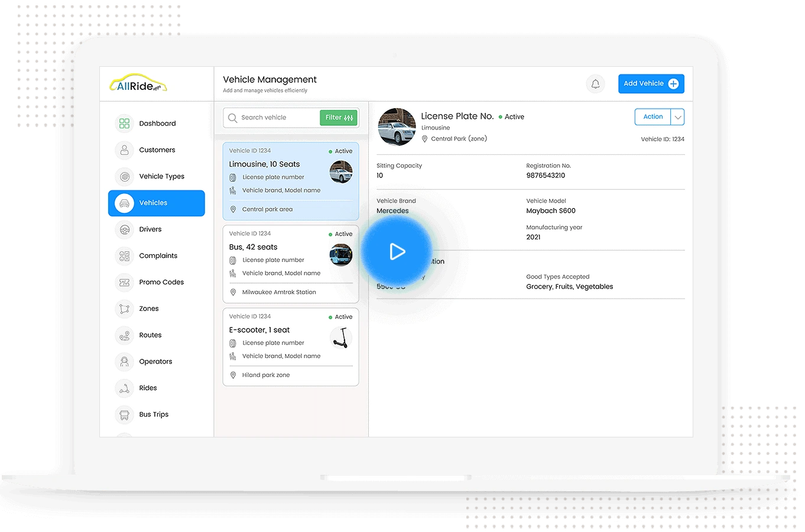Click location pin beside Central park area
Screen dimensions: 805x532
233,209
